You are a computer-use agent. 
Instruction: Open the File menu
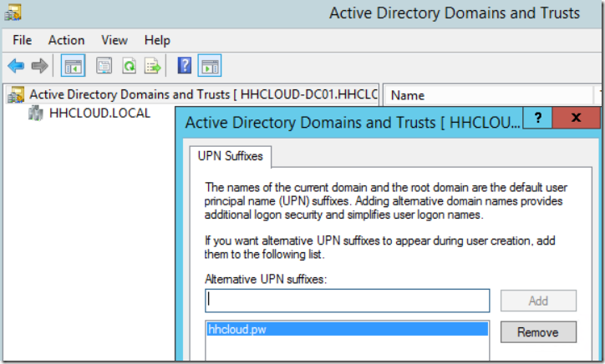[22, 40]
